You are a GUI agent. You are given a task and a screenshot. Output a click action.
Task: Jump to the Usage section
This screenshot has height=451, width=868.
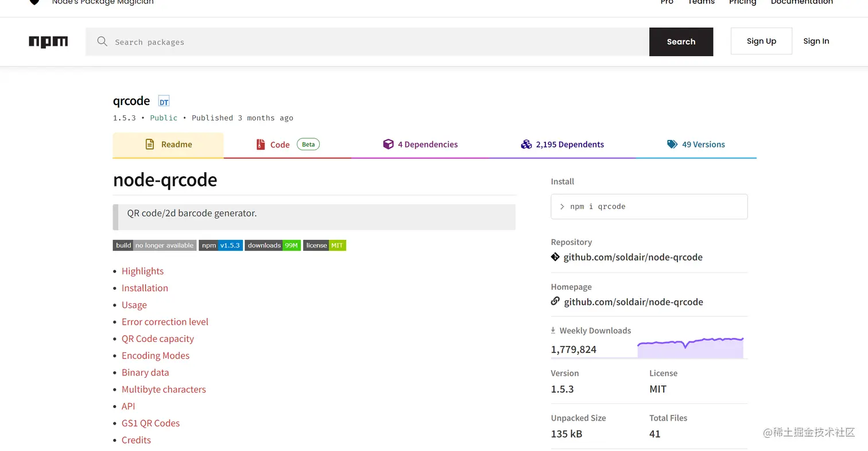click(x=134, y=305)
